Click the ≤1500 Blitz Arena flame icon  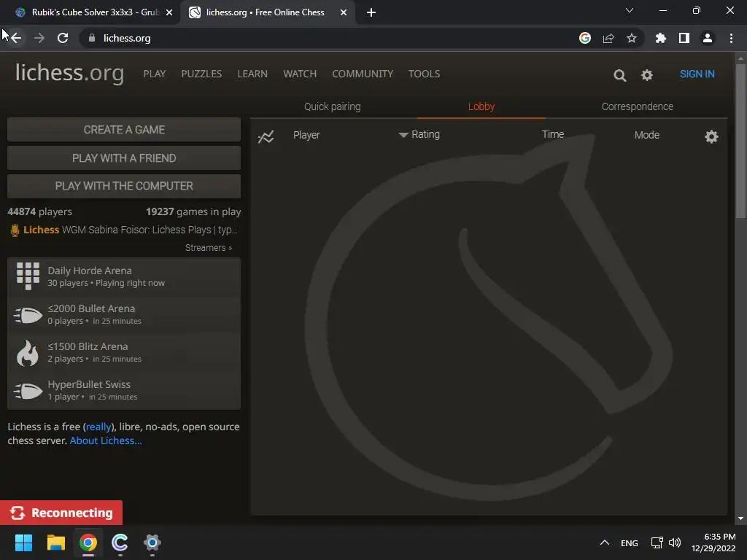click(28, 353)
